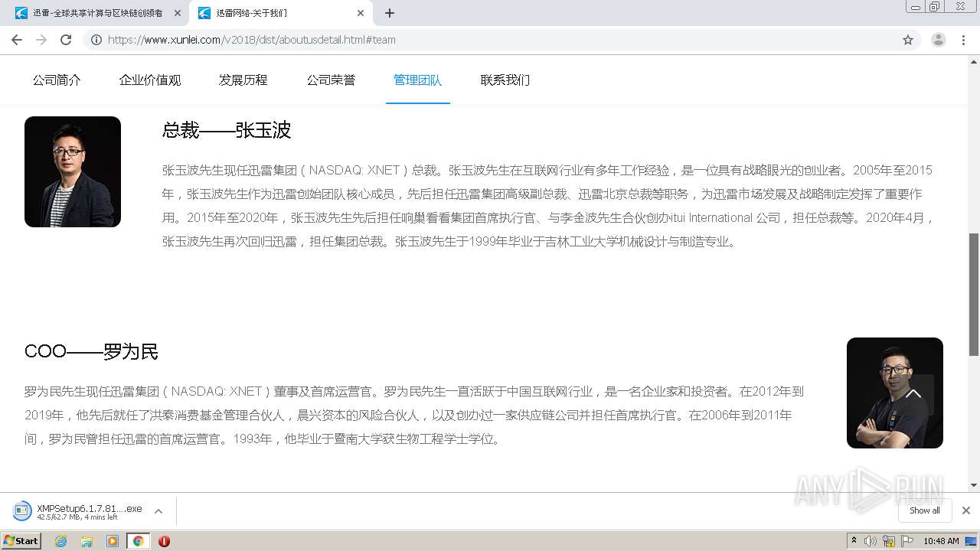Open the Chrome three-dot menu
Screen dimensions: 980x551
click(964, 40)
